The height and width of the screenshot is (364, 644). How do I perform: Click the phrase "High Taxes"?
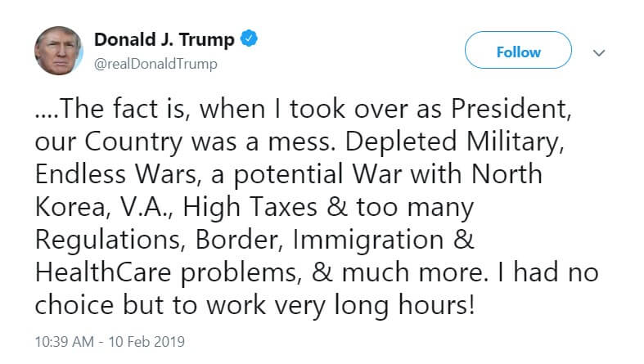click(249, 208)
